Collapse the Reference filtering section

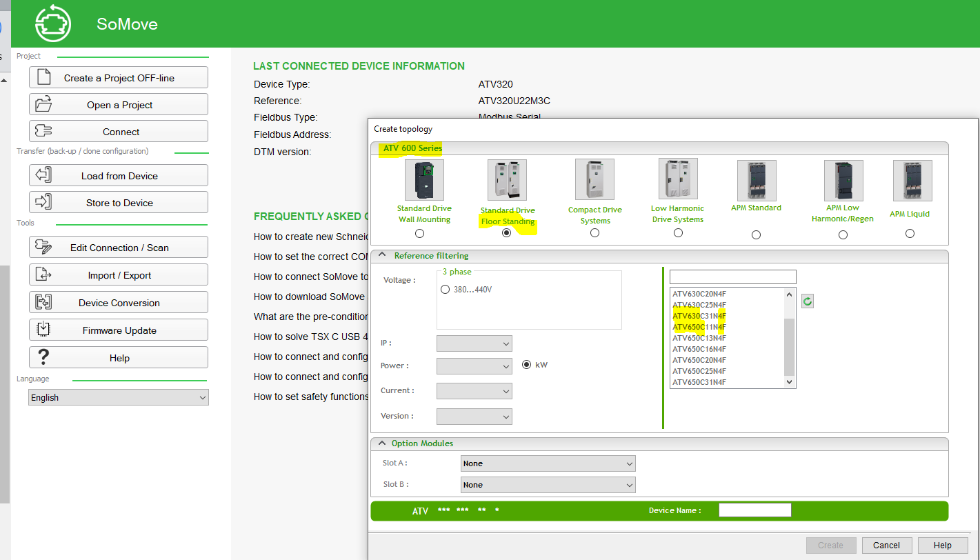pyautogui.click(x=383, y=255)
